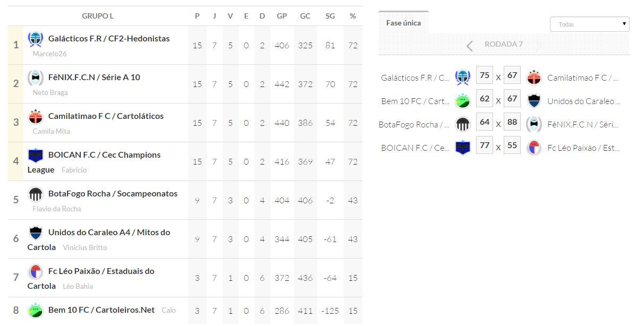This screenshot has height=326, width=644.
Task: Click Galácticos score box showing 75
Action: pyautogui.click(x=484, y=76)
